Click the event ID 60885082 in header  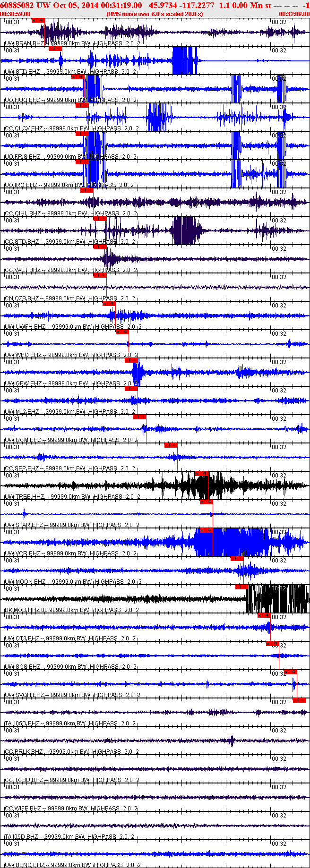17,5
